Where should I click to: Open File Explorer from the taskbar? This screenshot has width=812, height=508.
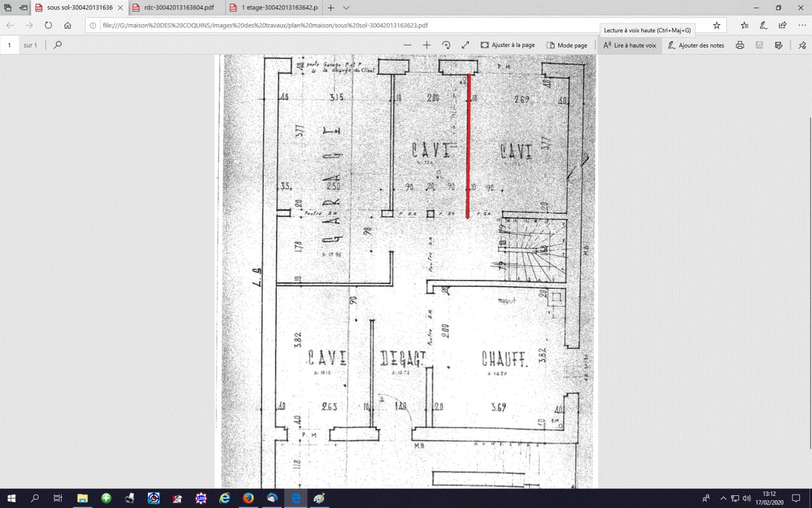click(x=82, y=498)
